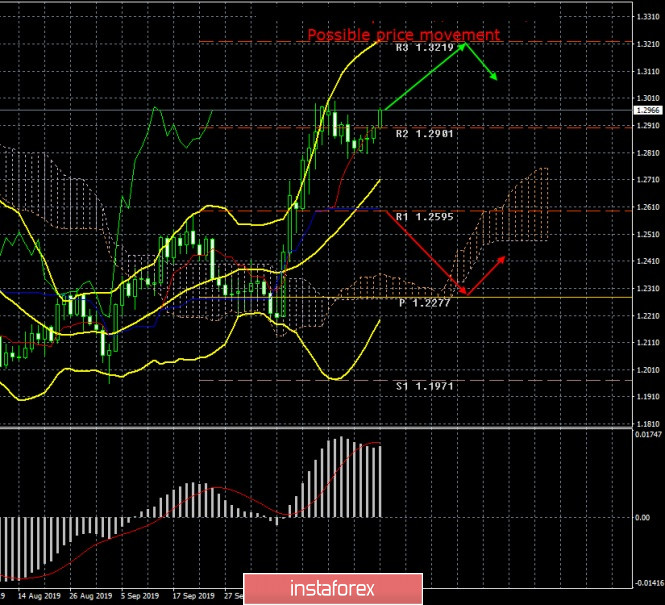Click the 26 Aug 2019 date label
The height and width of the screenshot is (605, 665).
click(90, 596)
